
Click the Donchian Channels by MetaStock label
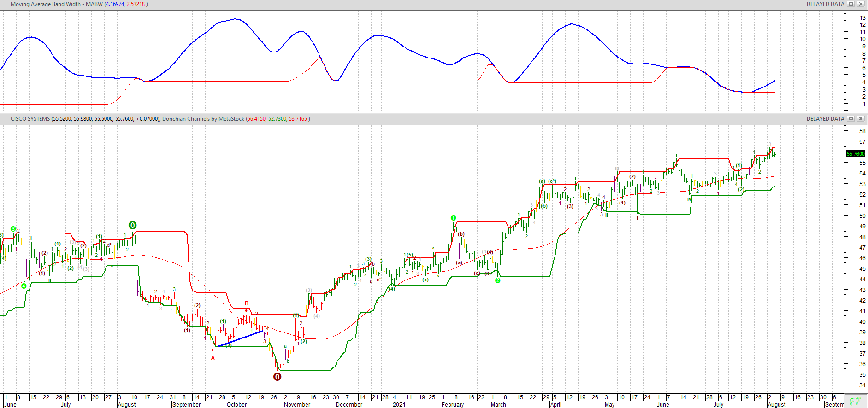coord(203,119)
